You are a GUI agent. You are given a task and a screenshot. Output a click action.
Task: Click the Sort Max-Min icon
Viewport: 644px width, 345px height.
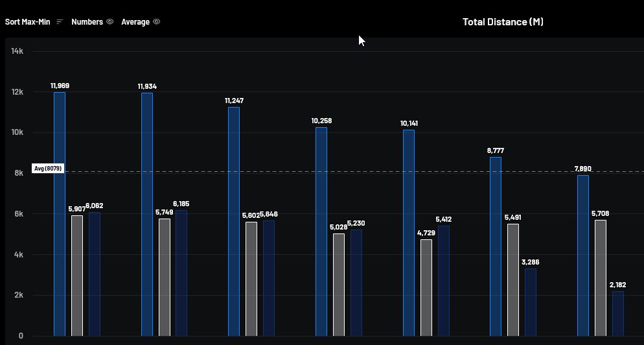coord(60,22)
